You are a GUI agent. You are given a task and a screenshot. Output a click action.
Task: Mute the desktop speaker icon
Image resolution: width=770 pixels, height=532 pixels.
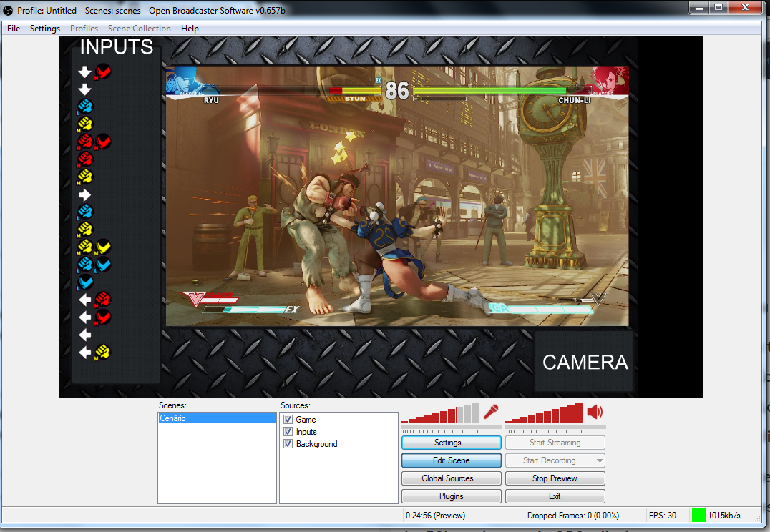pos(595,412)
